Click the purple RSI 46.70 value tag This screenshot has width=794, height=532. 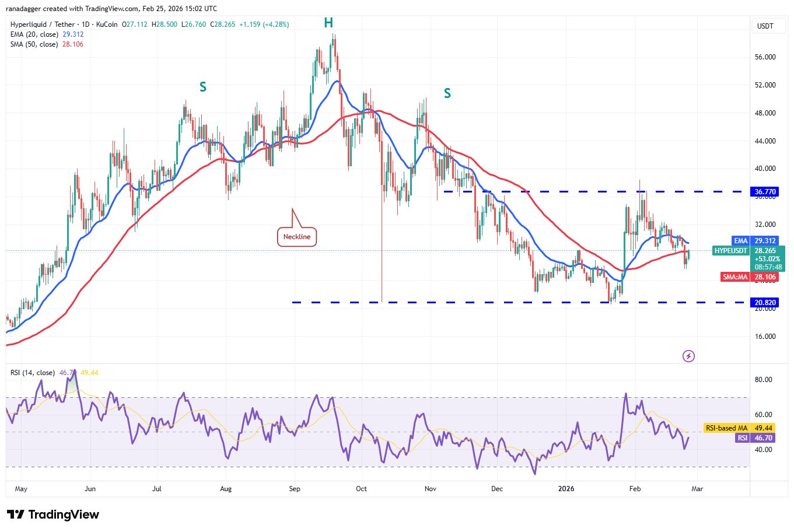tap(743, 438)
